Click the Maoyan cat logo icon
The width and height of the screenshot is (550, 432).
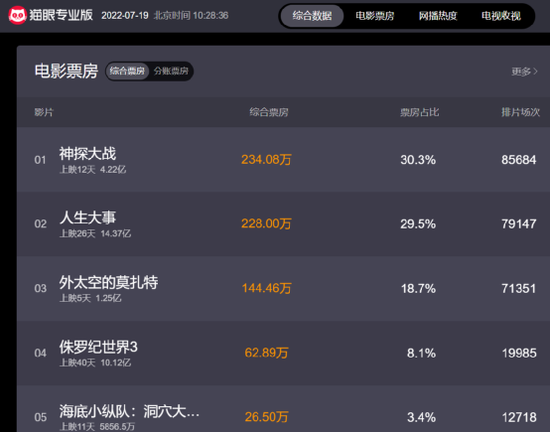pos(17,15)
